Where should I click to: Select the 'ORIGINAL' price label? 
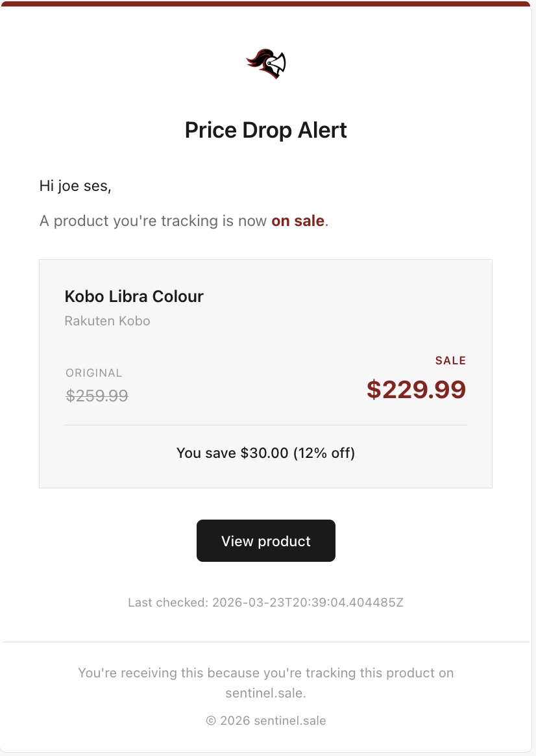(93, 373)
